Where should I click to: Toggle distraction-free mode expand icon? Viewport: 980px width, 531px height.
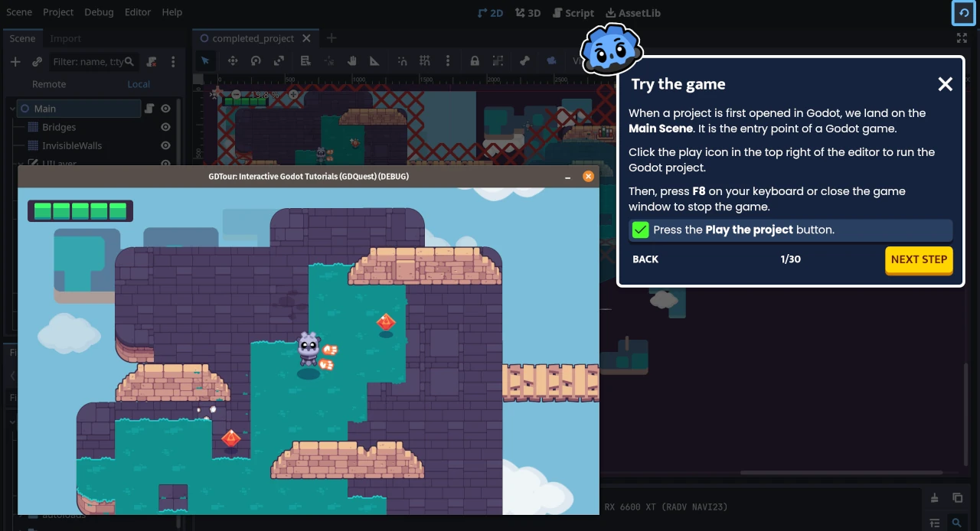pos(962,37)
